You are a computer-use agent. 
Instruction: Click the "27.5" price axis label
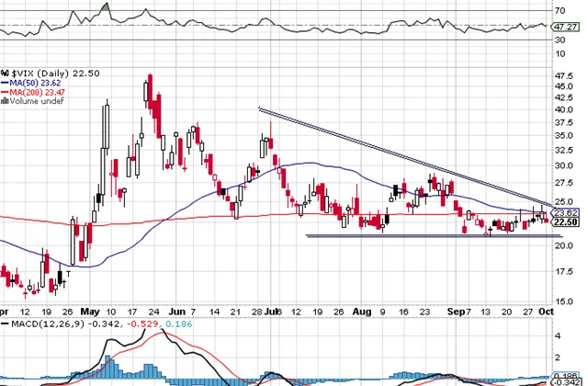coord(564,183)
